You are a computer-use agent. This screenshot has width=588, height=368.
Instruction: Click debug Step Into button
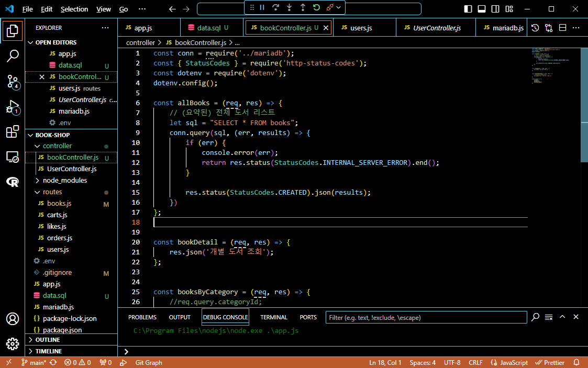tap(289, 7)
